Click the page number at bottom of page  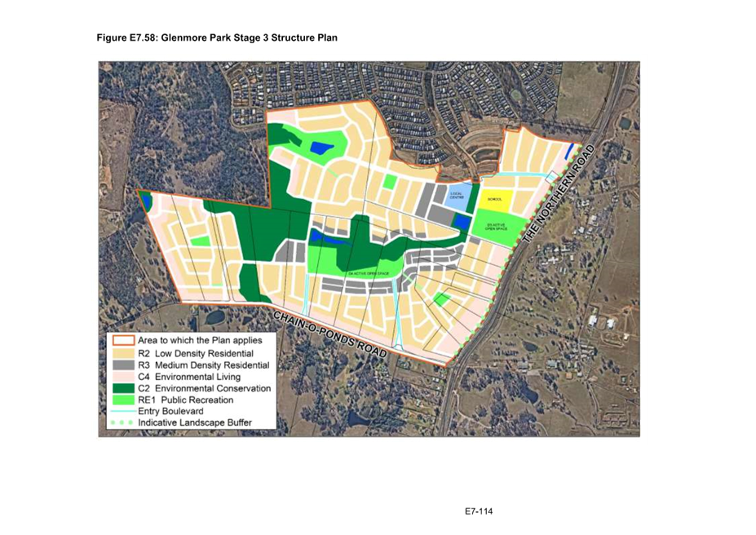[479, 511]
